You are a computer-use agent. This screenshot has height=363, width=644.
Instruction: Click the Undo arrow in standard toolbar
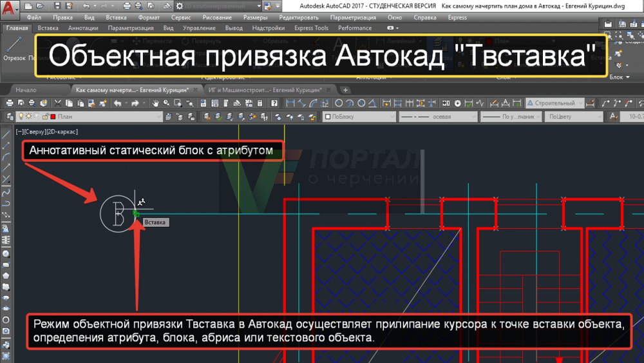click(118, 103)
